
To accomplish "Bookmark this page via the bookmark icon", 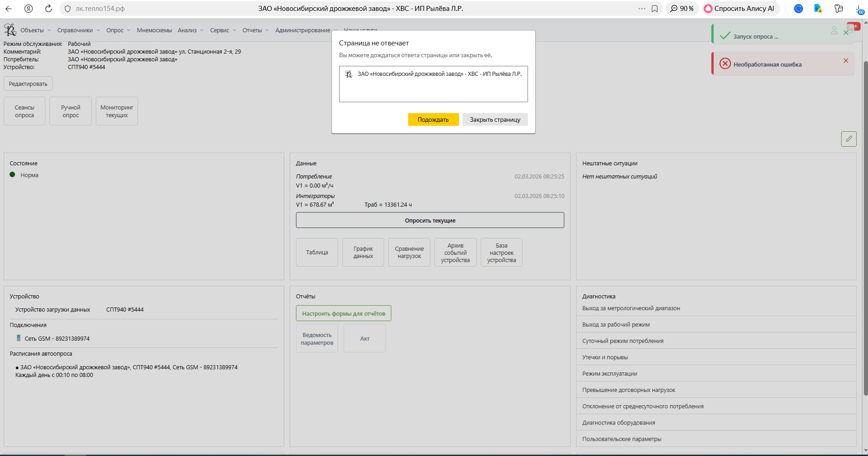I will tap(655, 9).
